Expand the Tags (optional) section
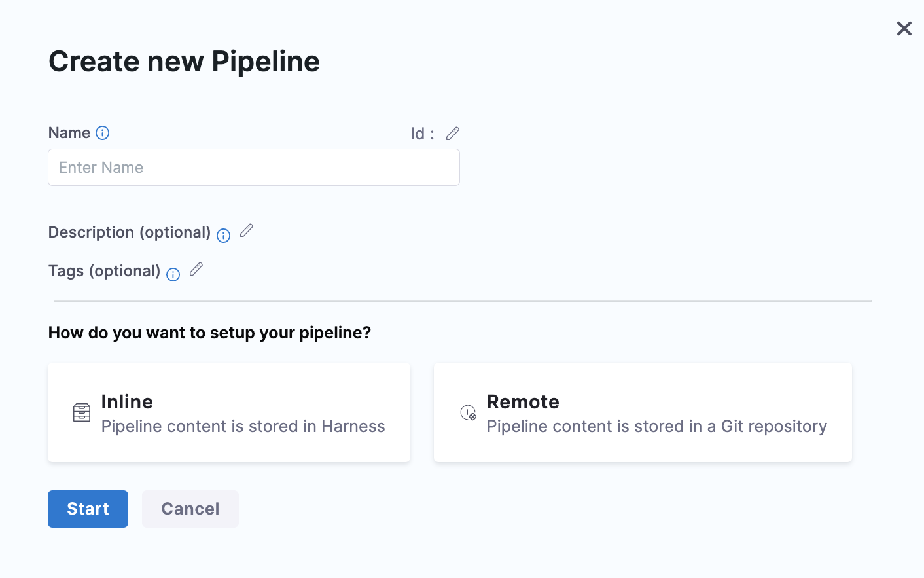Viewport: 924px width, 578px height. point(105,271)
